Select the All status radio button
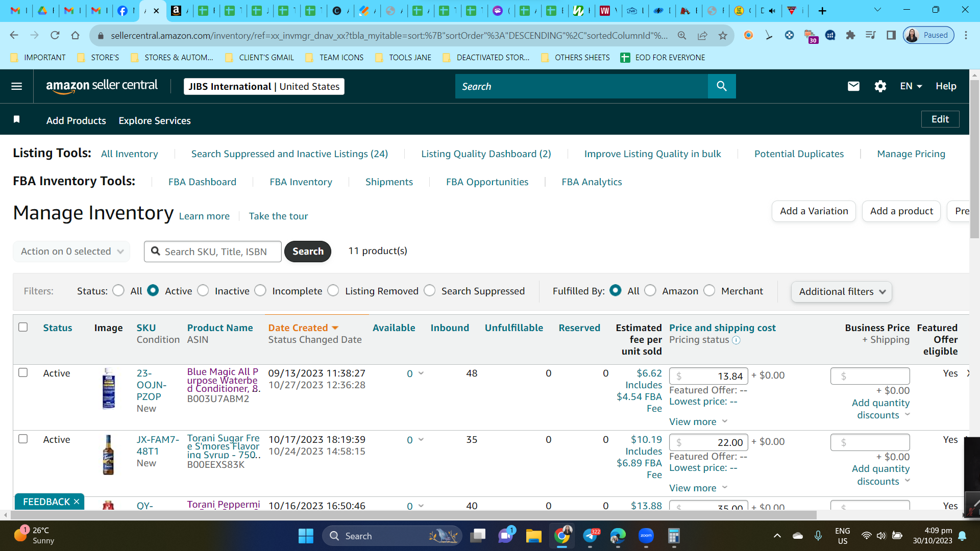The width and height of the screenshot is (980, 551). coord(118,291)
